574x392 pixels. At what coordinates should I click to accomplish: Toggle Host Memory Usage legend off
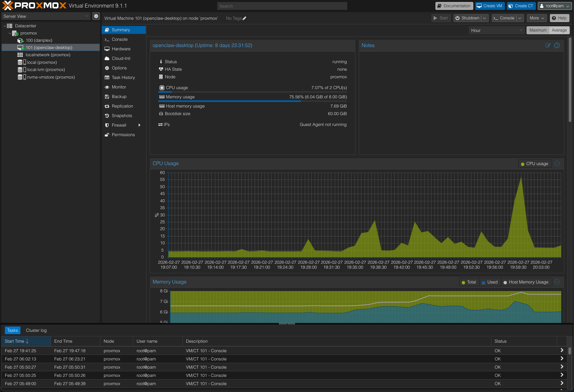click(526, 282)
